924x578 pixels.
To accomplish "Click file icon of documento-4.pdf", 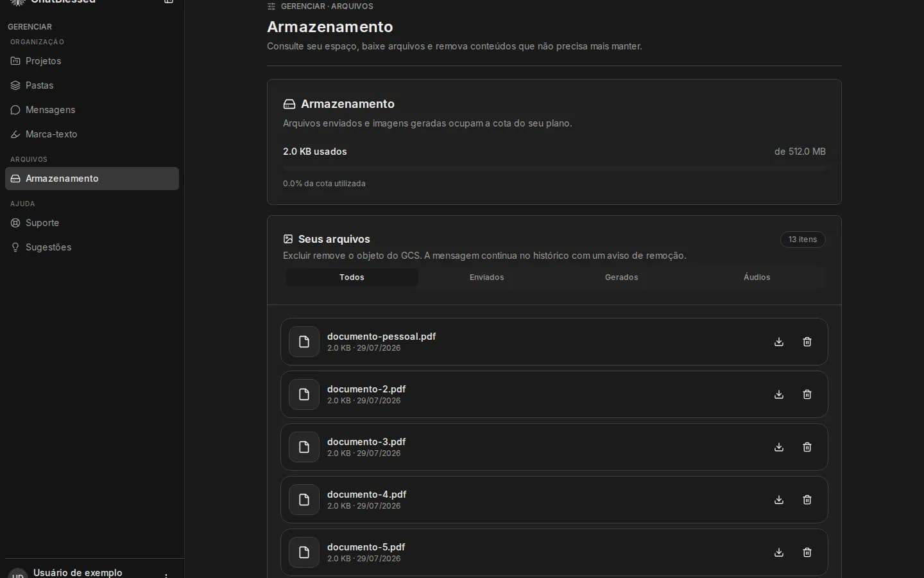I will [304, 500].
